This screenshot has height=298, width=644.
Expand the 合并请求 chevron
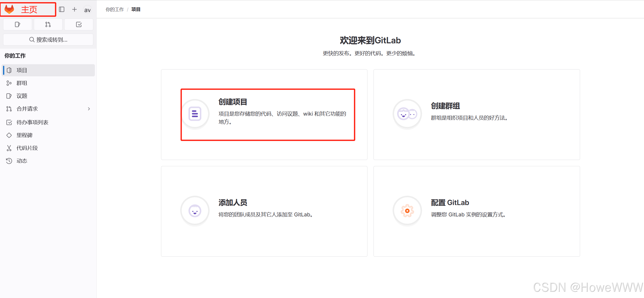(x=89, y=109)
